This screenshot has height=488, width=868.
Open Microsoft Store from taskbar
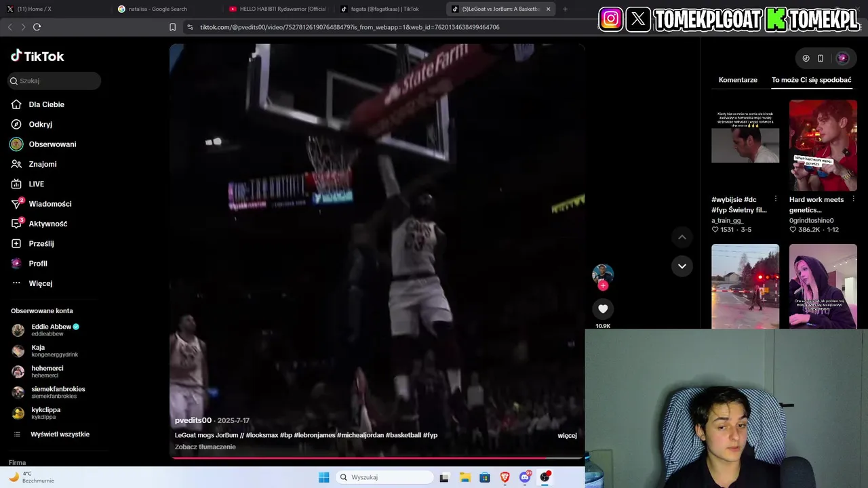pyautogui.click(x=485, y=477)
